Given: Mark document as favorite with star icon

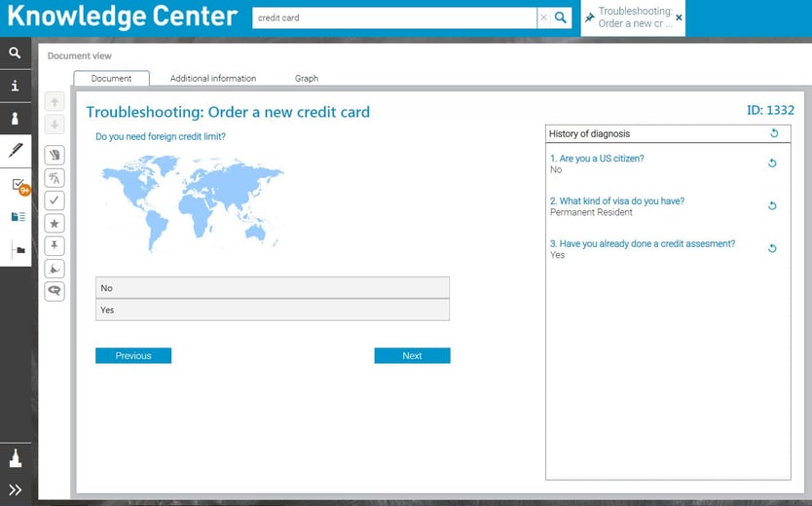Looking at the screenshot, I should 55,224.
